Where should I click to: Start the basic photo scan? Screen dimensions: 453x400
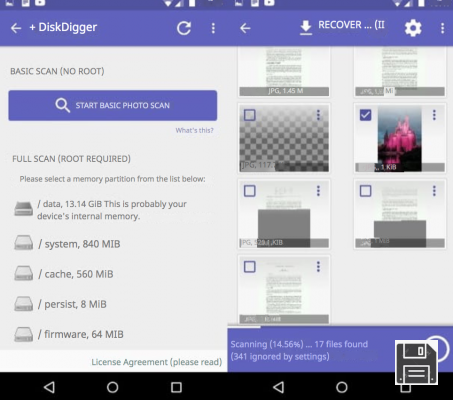pyautogui.click(x=113, y=105)
